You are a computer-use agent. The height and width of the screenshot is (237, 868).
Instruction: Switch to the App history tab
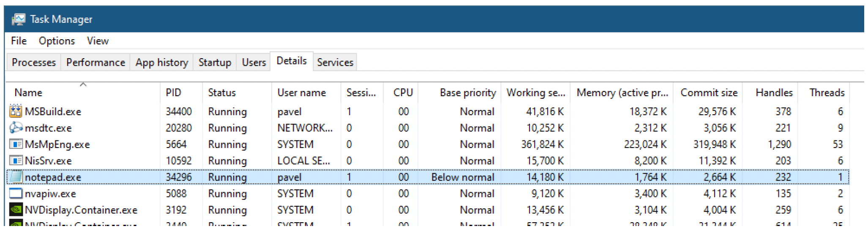pos(161,62)
